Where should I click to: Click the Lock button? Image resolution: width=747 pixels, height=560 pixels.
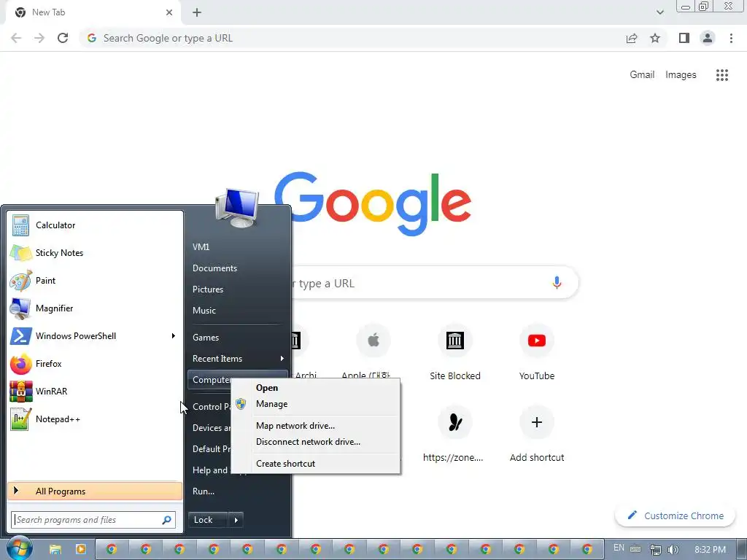coord(208,520)
